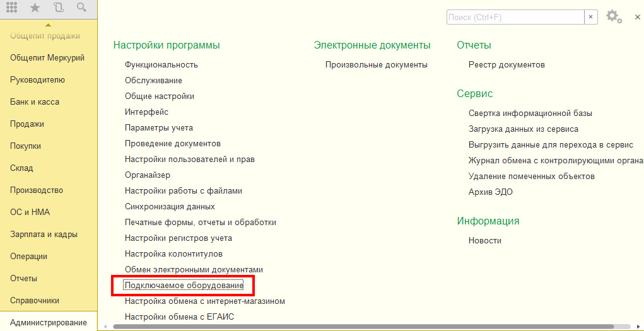Open the Новости link
The width and height of the screenshot is (644, 331).
[x=485, y=241]
